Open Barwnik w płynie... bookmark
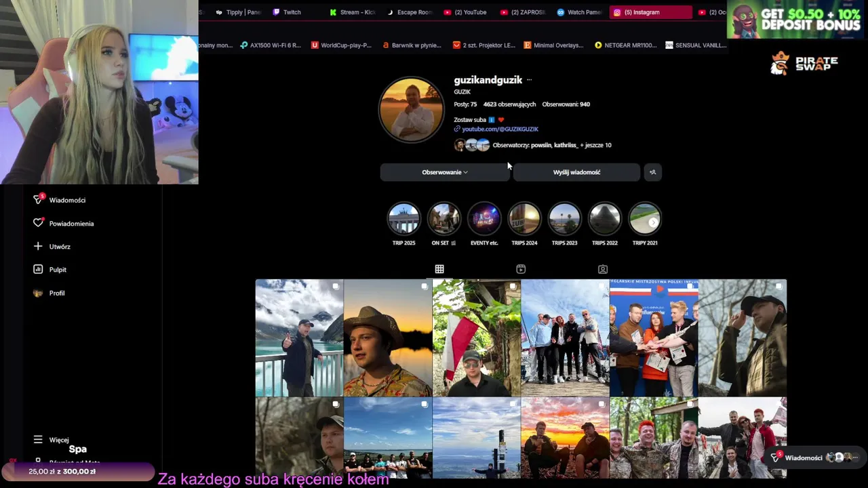Viewport: 868px width, 488px height. (x=412, y=45)
